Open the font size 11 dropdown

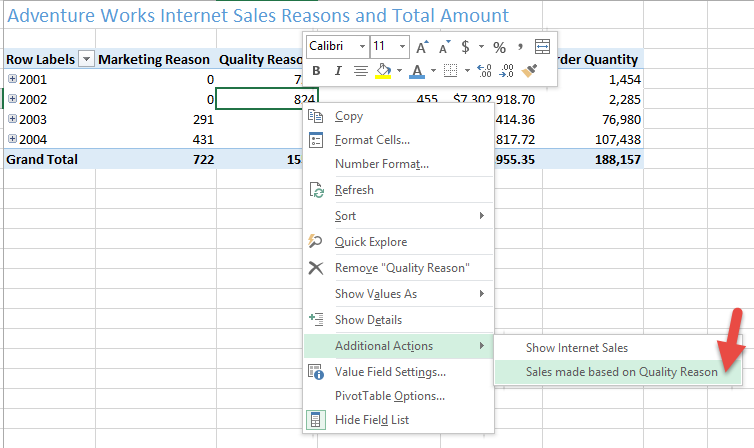[402, 47]
